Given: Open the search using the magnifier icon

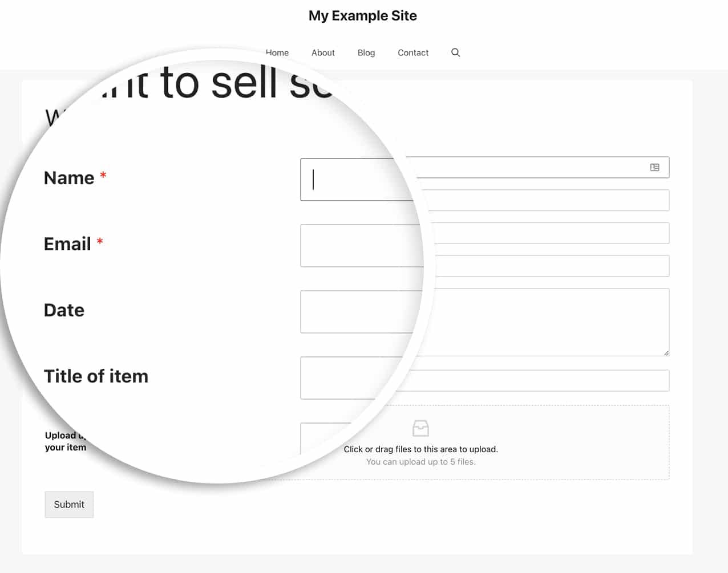Looking at the screenshot, I should tap(455, 52).
